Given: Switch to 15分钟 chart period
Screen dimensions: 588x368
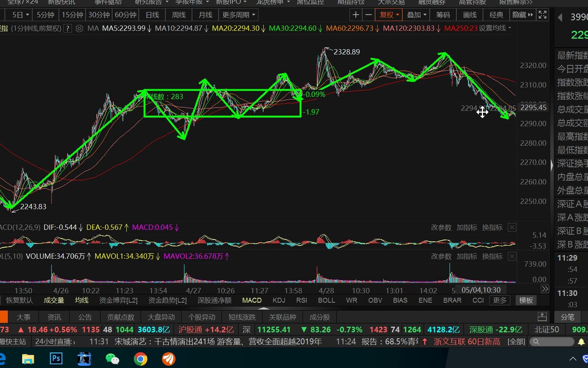Looking at the screenshot, I should coord(72,15).
